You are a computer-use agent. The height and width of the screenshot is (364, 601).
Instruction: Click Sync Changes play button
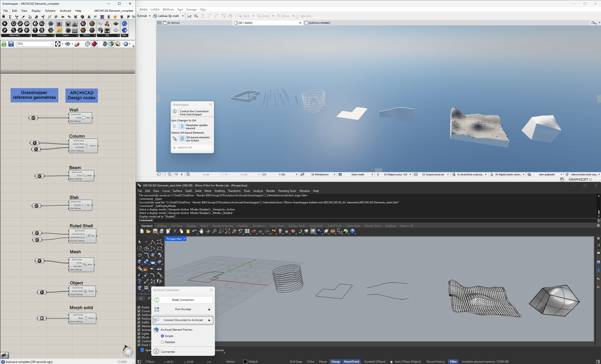(175, 127)
